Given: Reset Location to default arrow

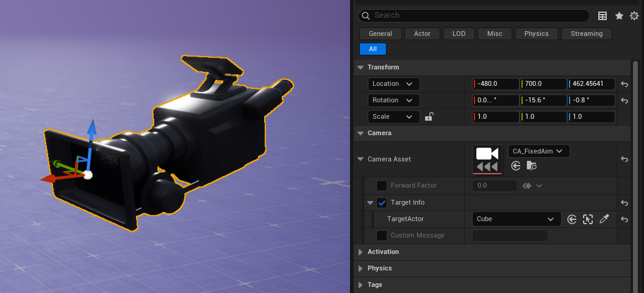Looking at the screenshot, I should coord(624,84).
